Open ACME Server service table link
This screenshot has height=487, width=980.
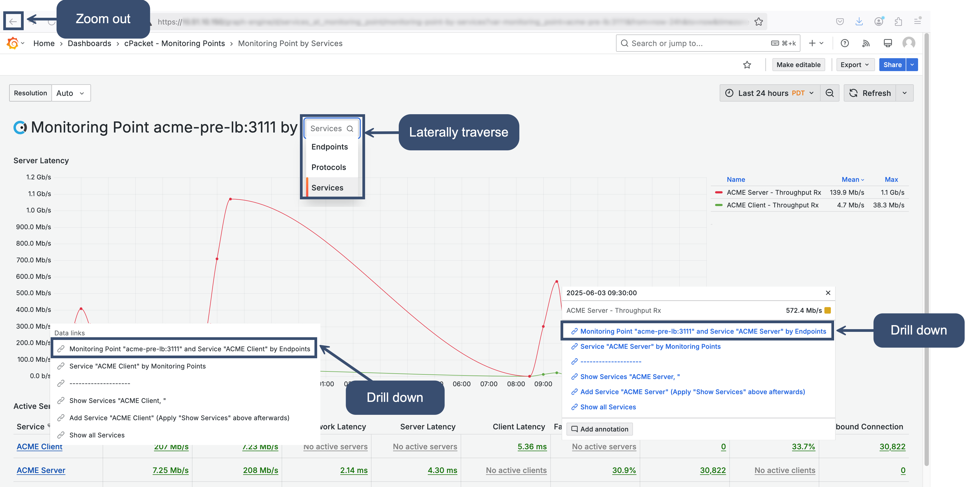click(x=41, y=471)
